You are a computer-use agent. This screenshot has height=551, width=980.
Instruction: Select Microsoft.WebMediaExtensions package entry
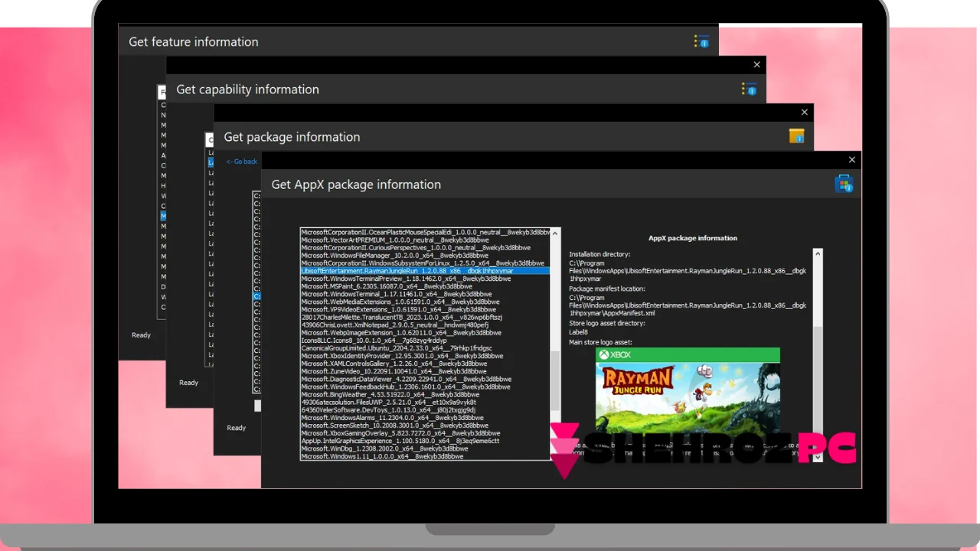(425, 302)
